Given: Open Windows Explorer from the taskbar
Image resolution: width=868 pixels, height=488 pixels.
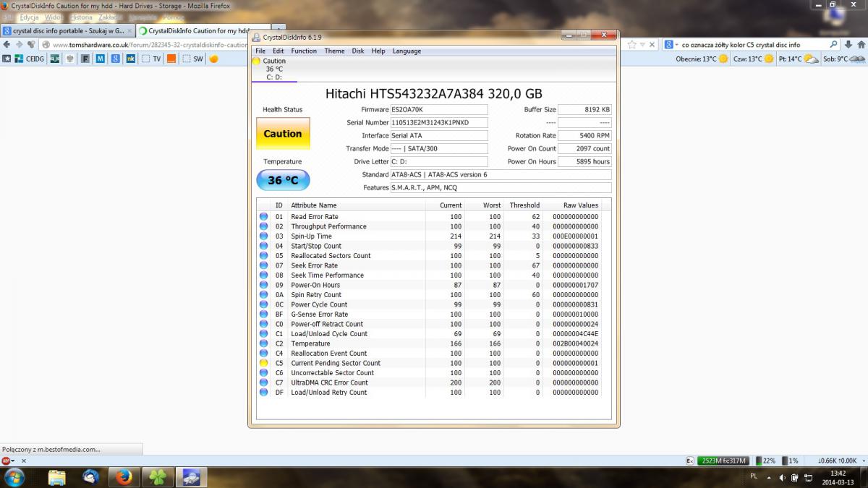Looking at the screenshot, I should pos(56,477).
